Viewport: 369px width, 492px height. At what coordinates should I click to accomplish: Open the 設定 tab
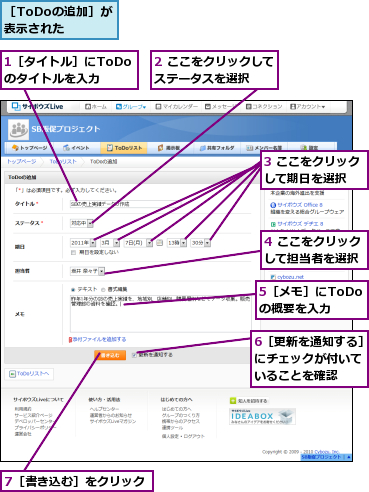pos(309,148)
